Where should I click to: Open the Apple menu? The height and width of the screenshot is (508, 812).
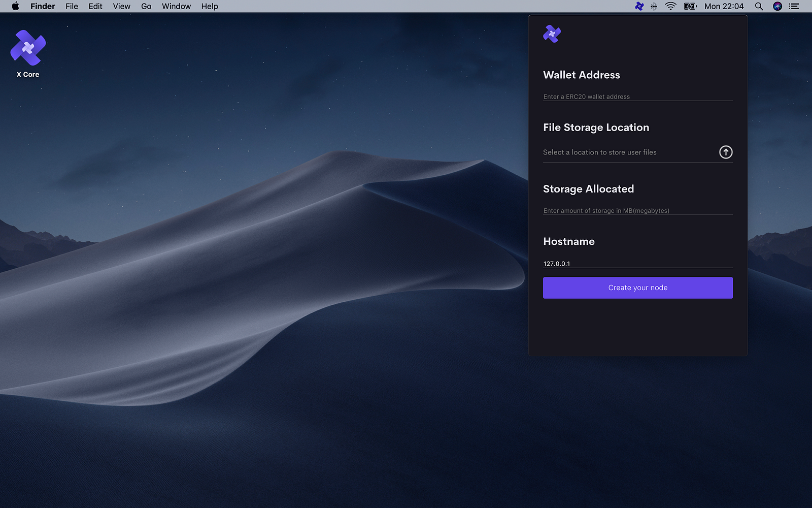(x=15, y=6)
